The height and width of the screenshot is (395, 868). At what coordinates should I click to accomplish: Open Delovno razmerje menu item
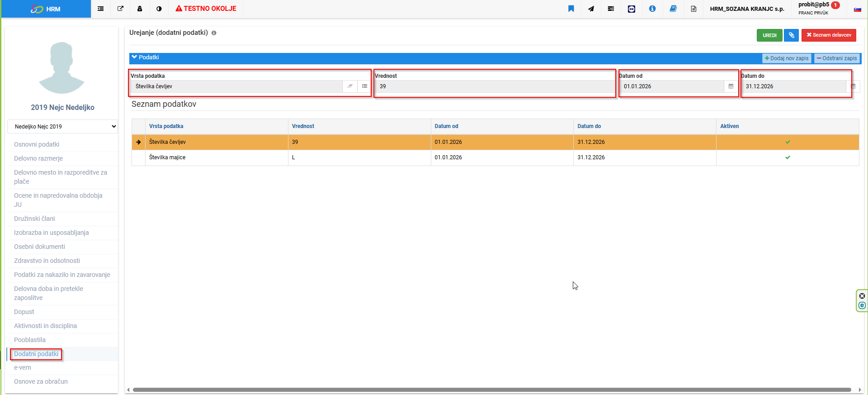click(x=38, y=158)
